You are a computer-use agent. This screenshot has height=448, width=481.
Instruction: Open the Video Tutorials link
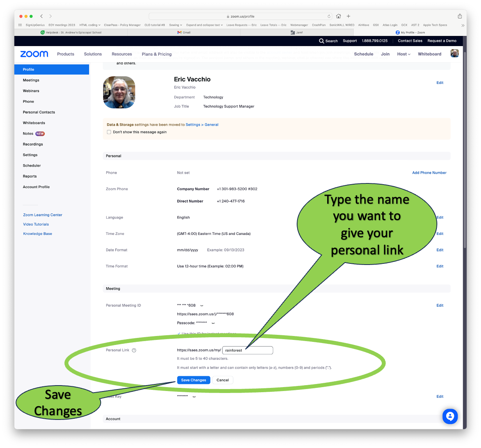click(x=36, y=224)
